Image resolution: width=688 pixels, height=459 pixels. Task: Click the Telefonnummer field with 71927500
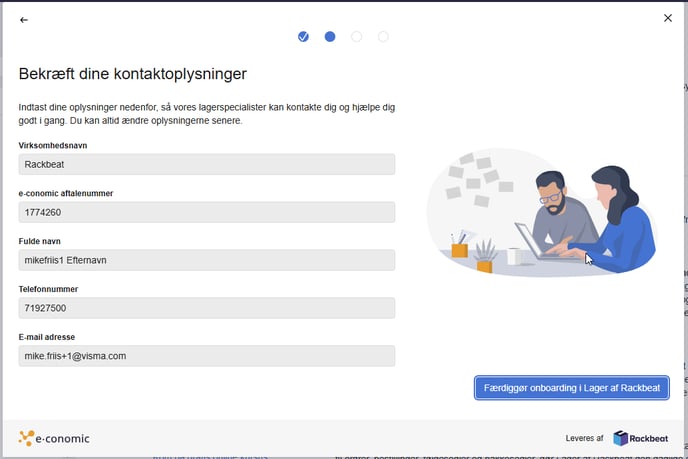pyautogui.click(x=207, y=308)
